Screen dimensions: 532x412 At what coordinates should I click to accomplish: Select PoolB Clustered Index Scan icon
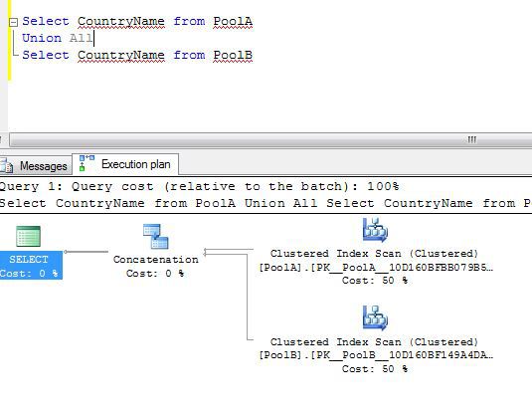375,317
